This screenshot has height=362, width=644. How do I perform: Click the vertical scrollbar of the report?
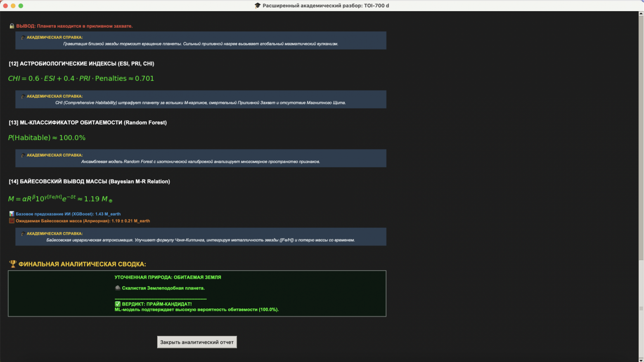click(641, 187)
